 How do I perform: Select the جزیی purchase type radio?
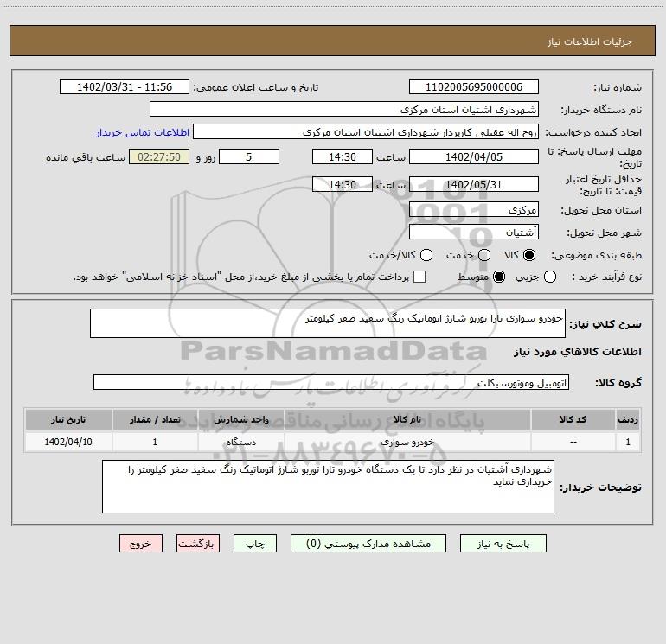[x=550, y=277]
